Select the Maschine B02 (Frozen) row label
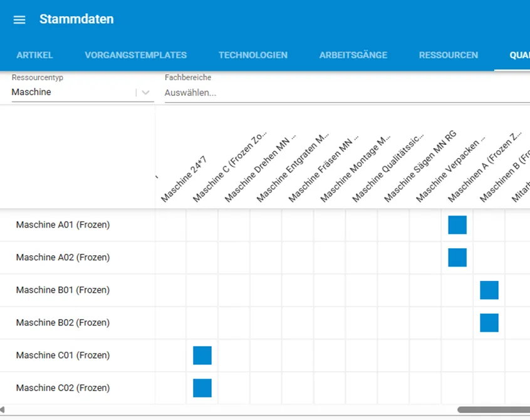Viewport: 530px width, 420px height. tap(63, 323)
